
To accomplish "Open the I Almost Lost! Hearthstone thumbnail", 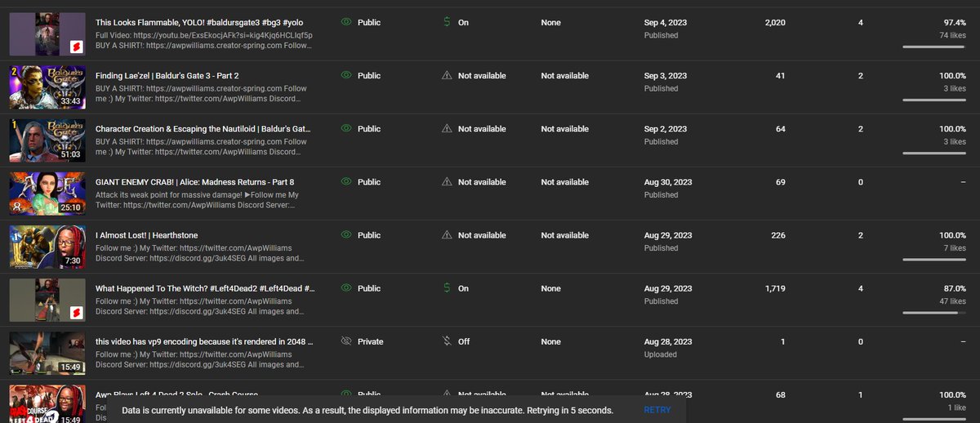I will point(47,246).
